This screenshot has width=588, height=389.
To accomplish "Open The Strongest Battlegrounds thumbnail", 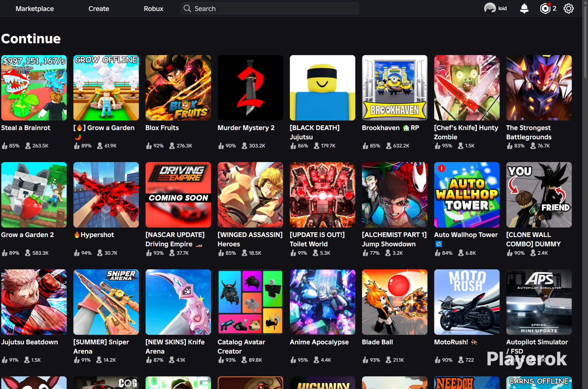I will (x=539, y=88).
